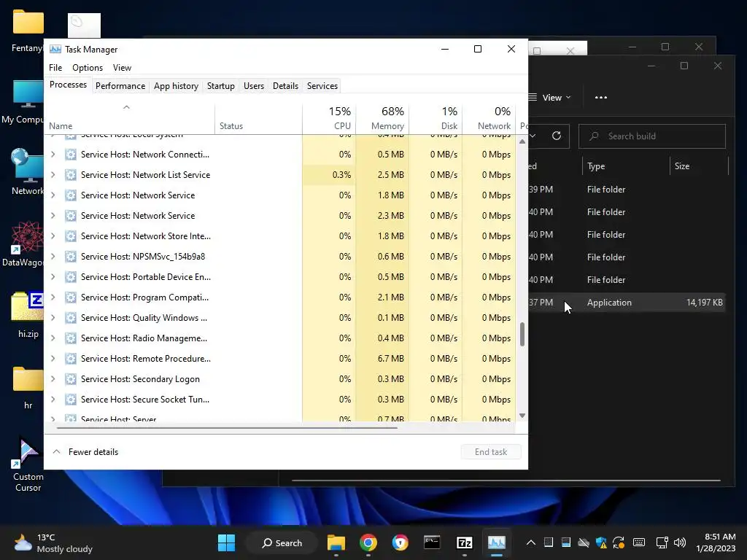The image size is (747, 560).
Task: Open the three-dots menu in File Explorer
Action: coord(601,98)
